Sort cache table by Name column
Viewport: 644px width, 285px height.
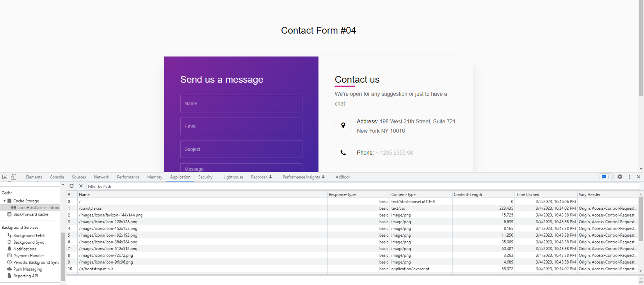(202, 194)
